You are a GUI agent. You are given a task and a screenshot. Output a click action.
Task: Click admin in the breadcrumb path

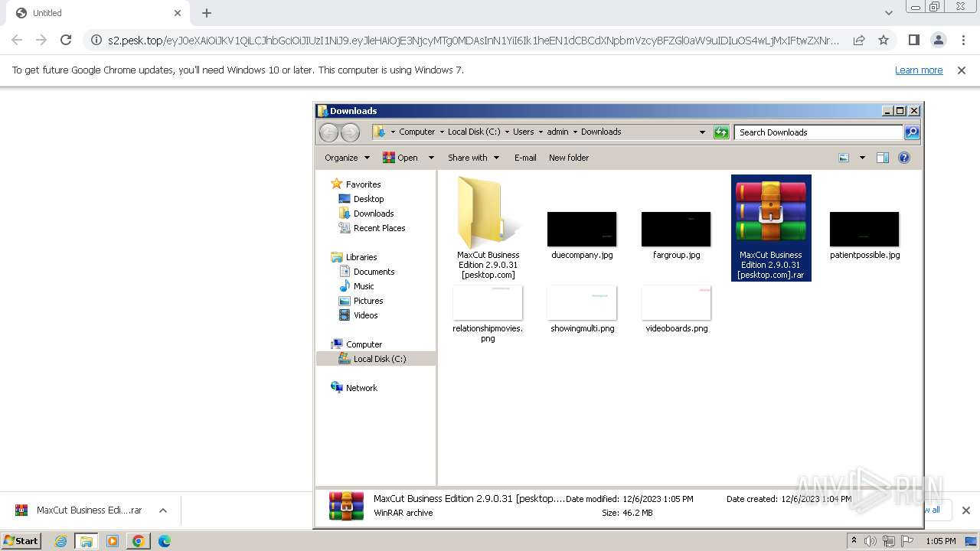[x=557, y=132]
